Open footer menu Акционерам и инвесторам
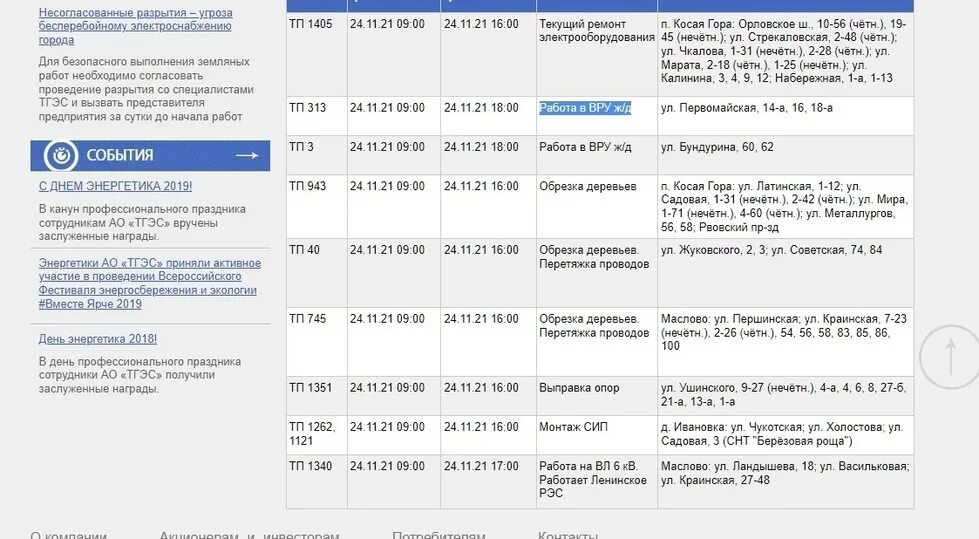Image resolution: width=979 pixels, height=539 pixels. [249, 535]
